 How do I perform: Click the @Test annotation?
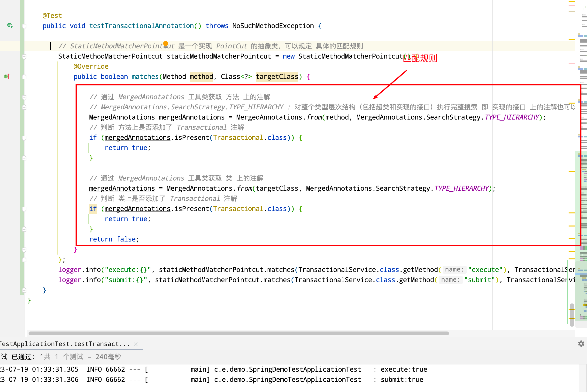coord(52,15)
